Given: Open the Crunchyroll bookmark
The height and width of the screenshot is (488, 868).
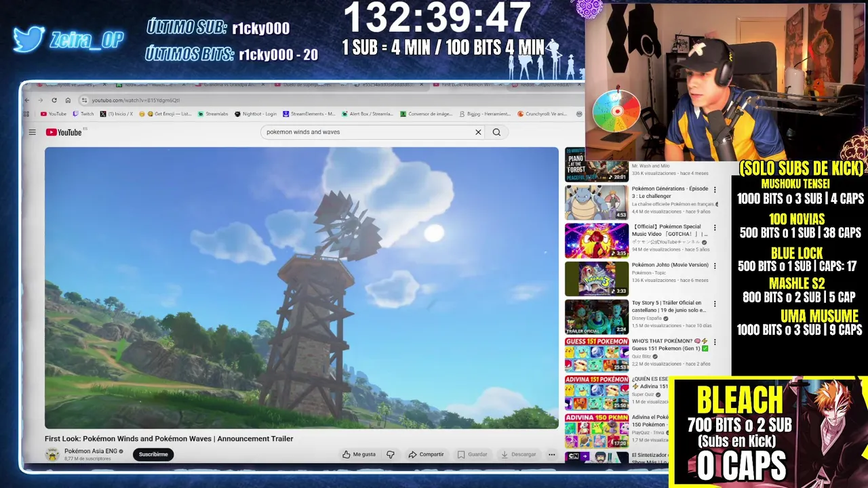Looking at the screenshot, I should [x=542, y=114].
